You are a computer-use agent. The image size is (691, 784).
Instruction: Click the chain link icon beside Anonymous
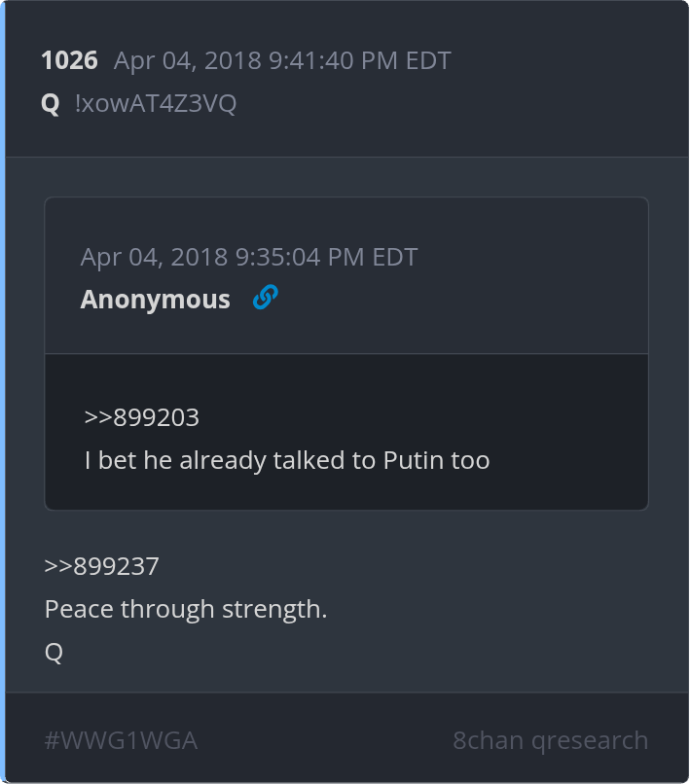(x=265, y=298)
